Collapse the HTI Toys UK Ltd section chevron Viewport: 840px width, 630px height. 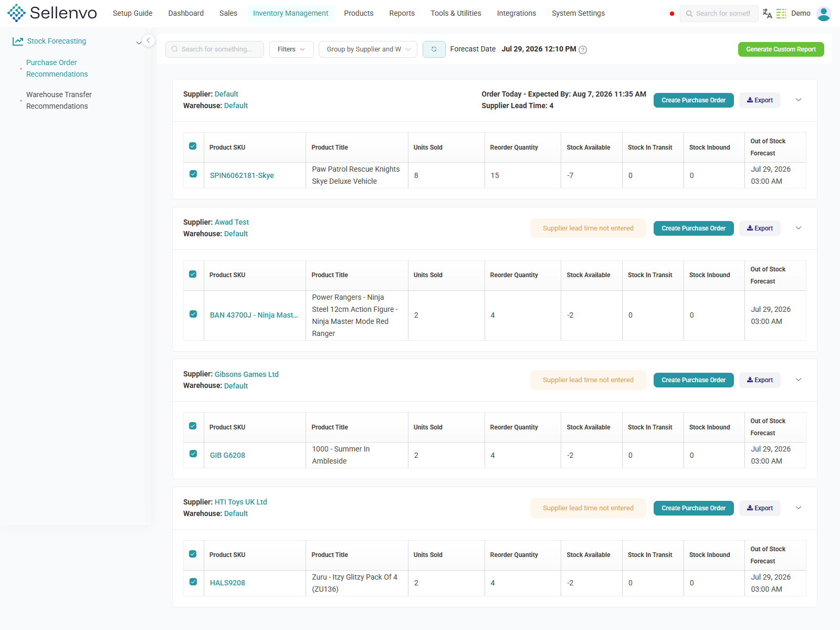tap(799, 508)
